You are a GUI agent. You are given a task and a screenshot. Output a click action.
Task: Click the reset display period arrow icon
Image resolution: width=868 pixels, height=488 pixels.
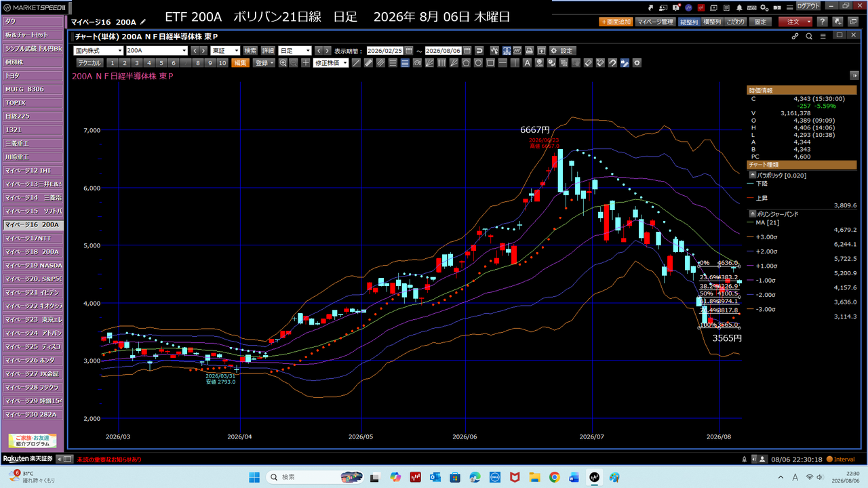[479, 51]
